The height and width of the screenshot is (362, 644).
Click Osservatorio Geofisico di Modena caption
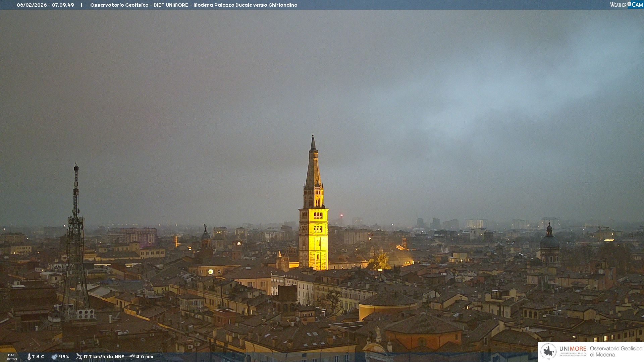(x=616, y=352)
